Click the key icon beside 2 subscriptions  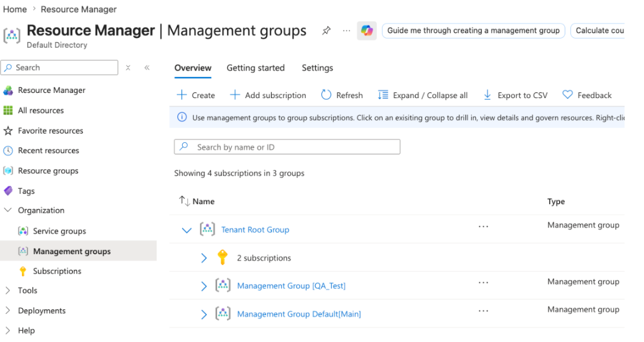click(222, 258)
